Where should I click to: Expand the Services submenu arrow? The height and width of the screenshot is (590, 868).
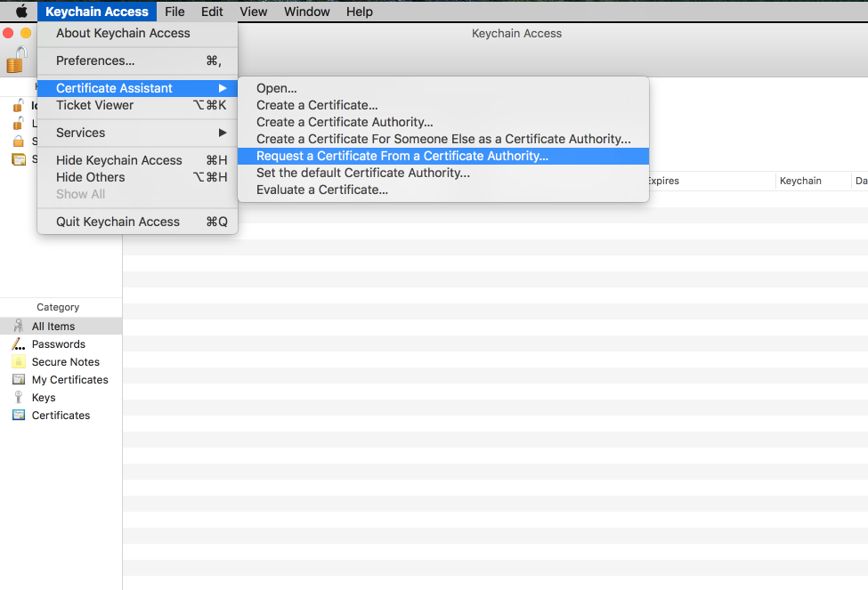[x=223, y=133]
